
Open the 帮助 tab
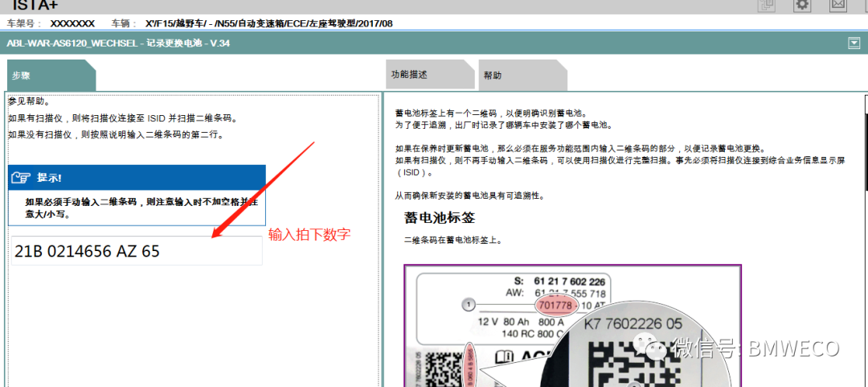(522, 75)
